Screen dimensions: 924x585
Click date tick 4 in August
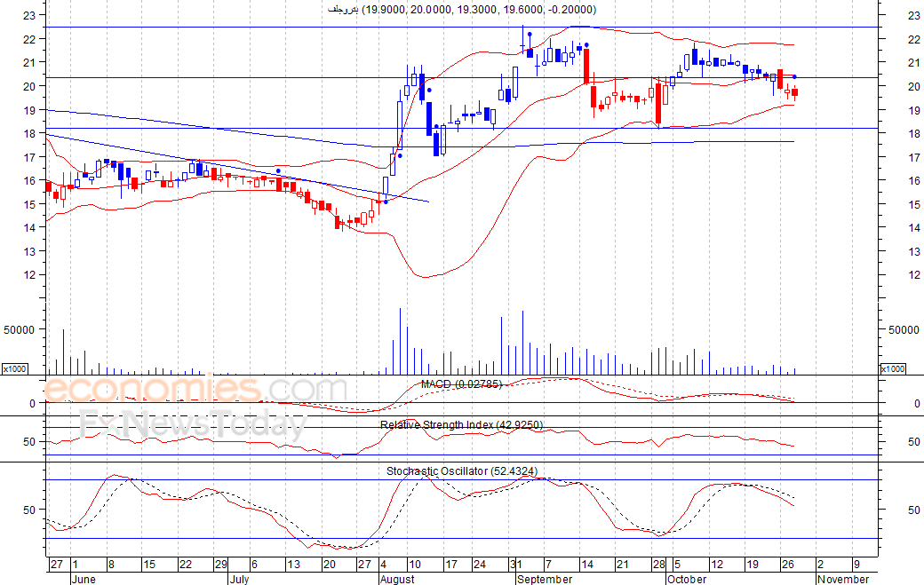tap(383, 565)
